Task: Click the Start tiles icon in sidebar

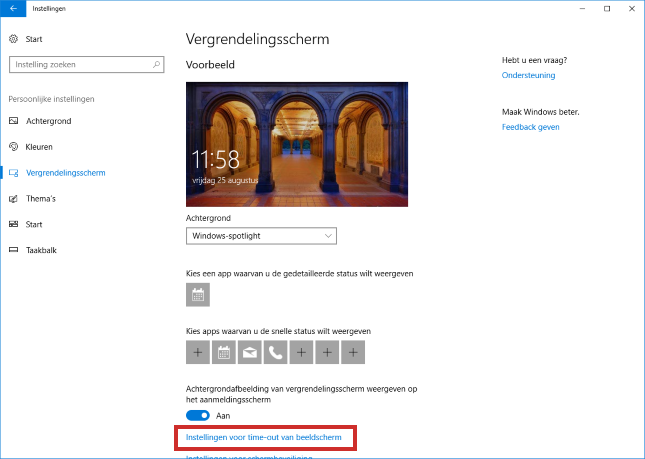Action: tap(14, 224)
